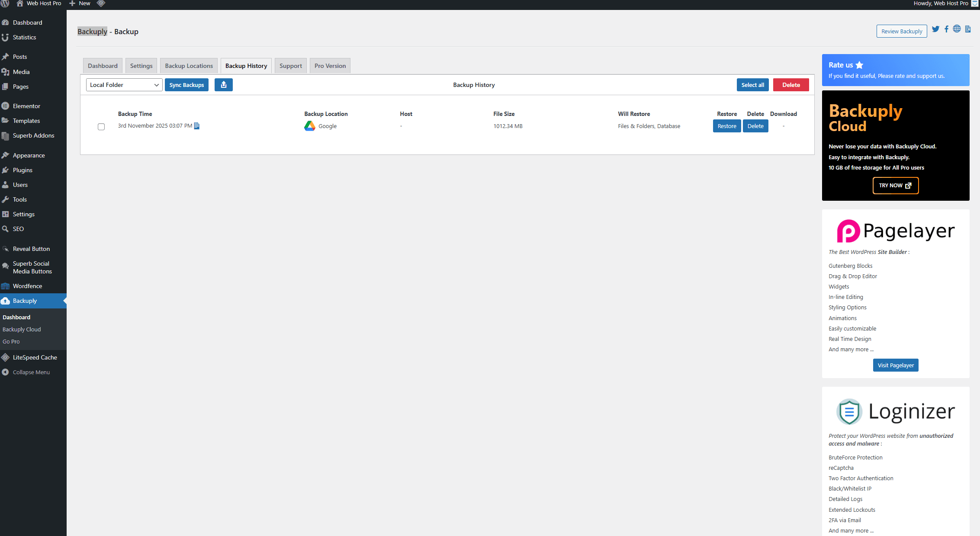The image size is (980, 536).
Task: Click the upload backup icon button
Action: point(223,85)
